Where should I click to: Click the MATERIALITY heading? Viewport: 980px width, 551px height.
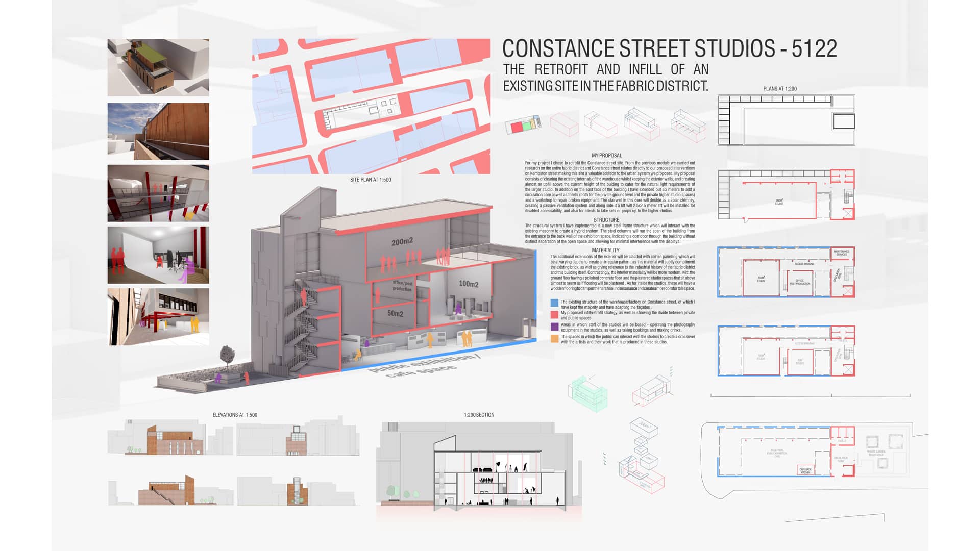pos(605,251)
